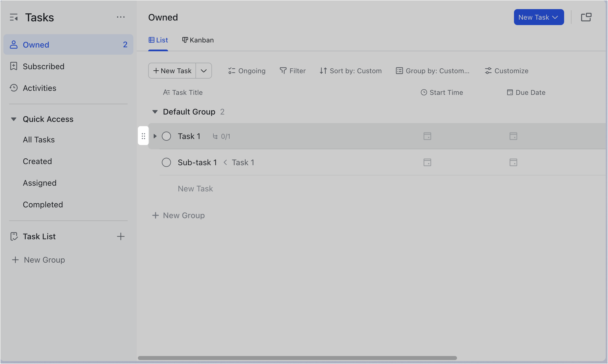The image size is (608, 364).
Task: Click the Task Title column header
Action: 183,92
